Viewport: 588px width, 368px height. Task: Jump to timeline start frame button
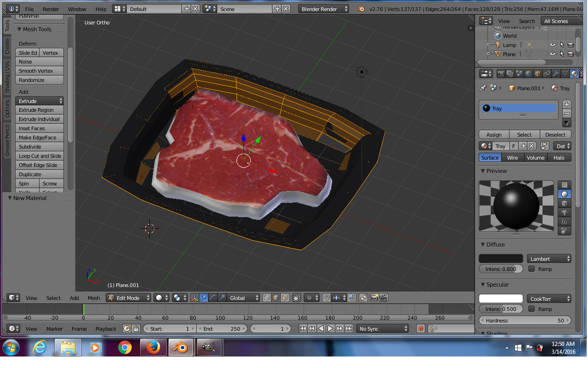pyautogui.click(x=303, y=328)
